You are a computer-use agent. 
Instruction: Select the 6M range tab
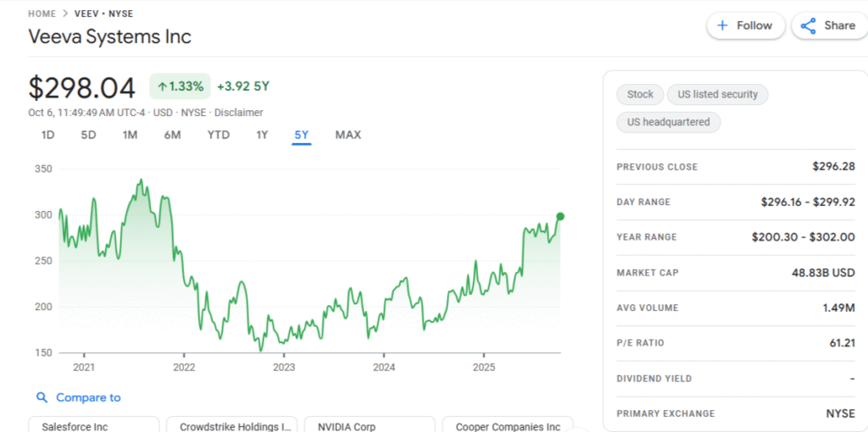coord(172,135)
